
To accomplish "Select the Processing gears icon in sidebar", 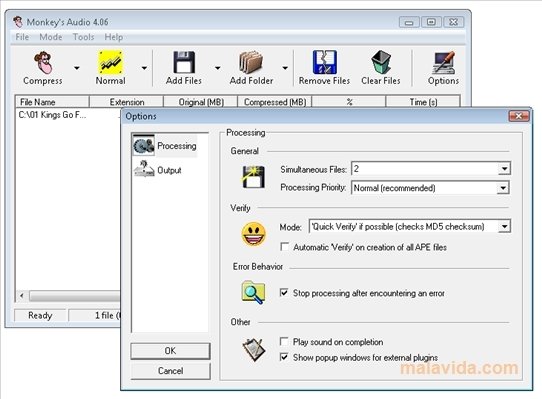I will coord(144,146).
